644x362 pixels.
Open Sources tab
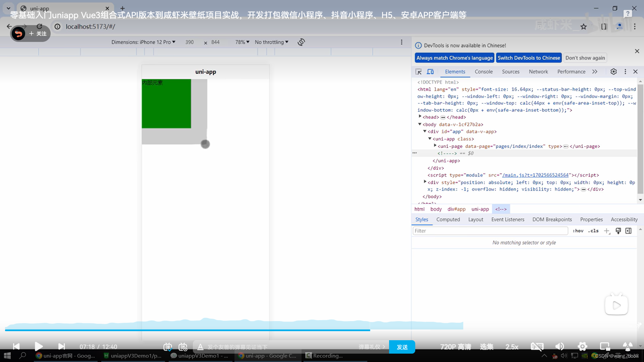(511, 72)
